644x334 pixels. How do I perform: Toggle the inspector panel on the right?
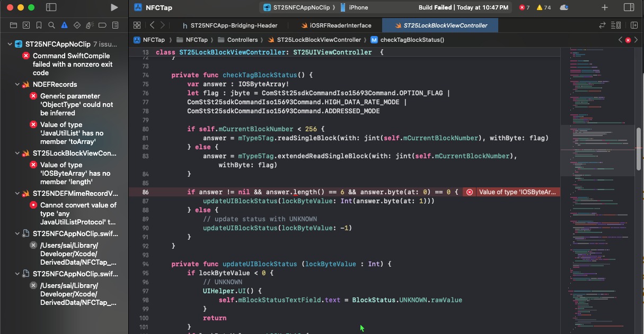(x=628, y=7)
